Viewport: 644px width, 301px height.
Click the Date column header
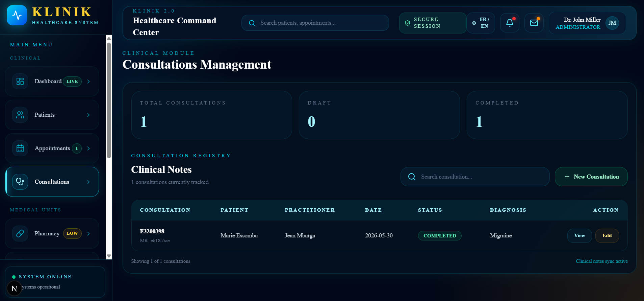(x=373, y=210)
